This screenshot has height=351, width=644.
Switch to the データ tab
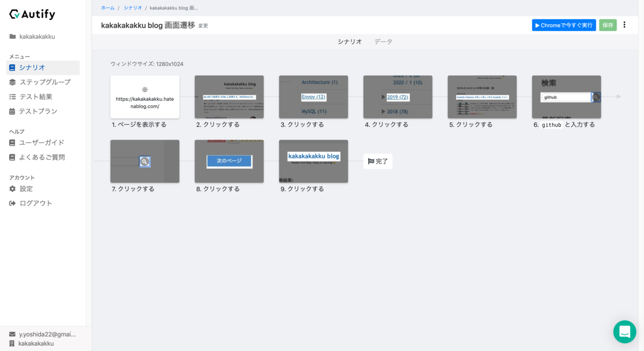(x=383, y=41)
